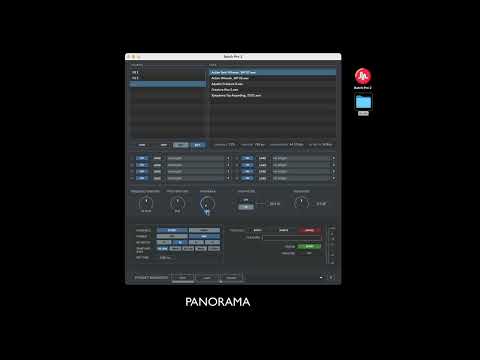
Task: Toggle the ON switch of fourth right plugin slot
Action: point(247,178)
